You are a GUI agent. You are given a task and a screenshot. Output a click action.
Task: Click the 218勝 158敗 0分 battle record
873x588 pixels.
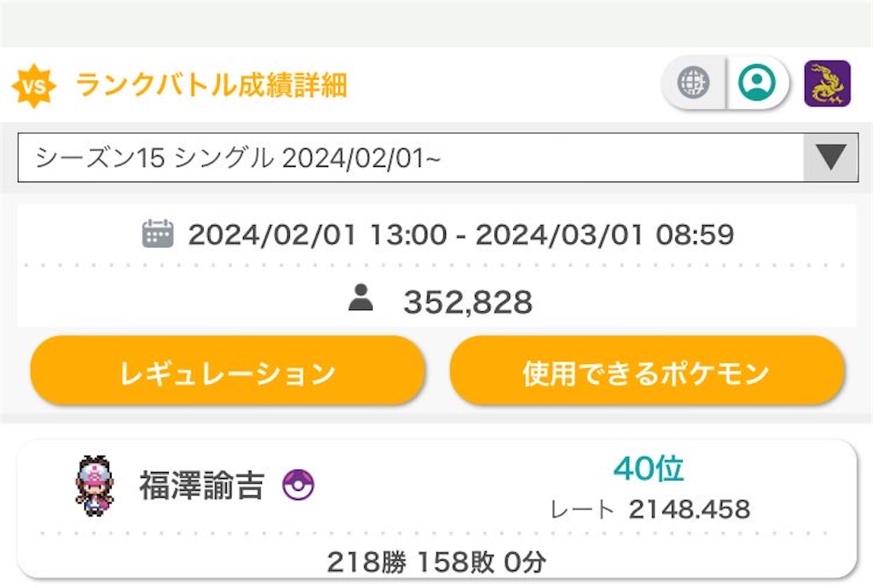click(x=436, y=562)
